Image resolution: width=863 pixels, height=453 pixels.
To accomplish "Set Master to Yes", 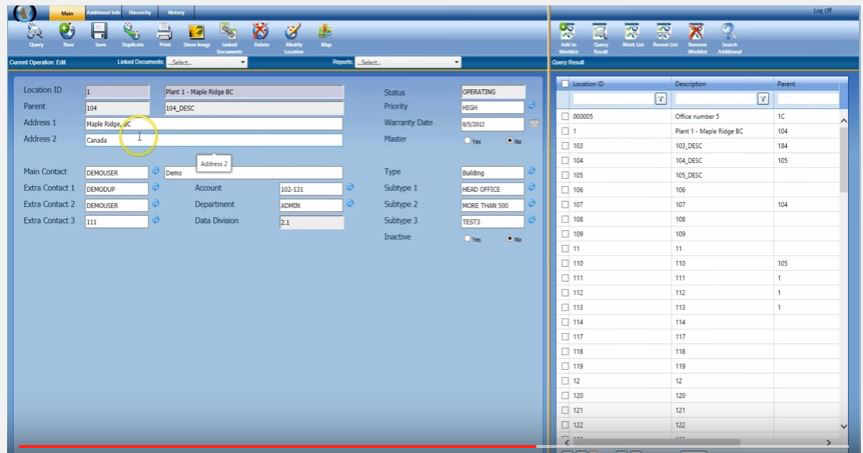I will 467,140.
